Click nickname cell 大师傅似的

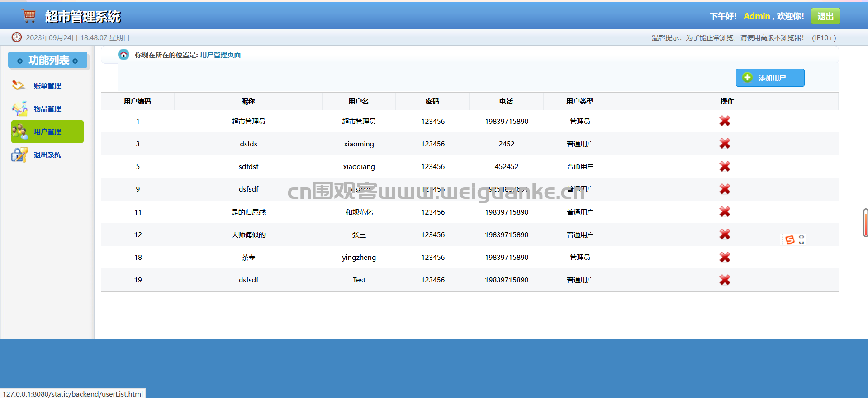(248, 234)
